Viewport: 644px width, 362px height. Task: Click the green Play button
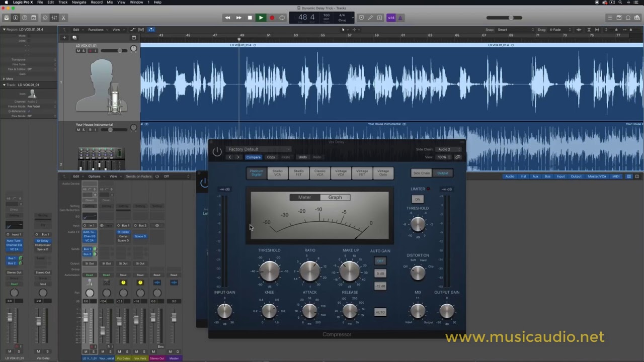(261, 18)
